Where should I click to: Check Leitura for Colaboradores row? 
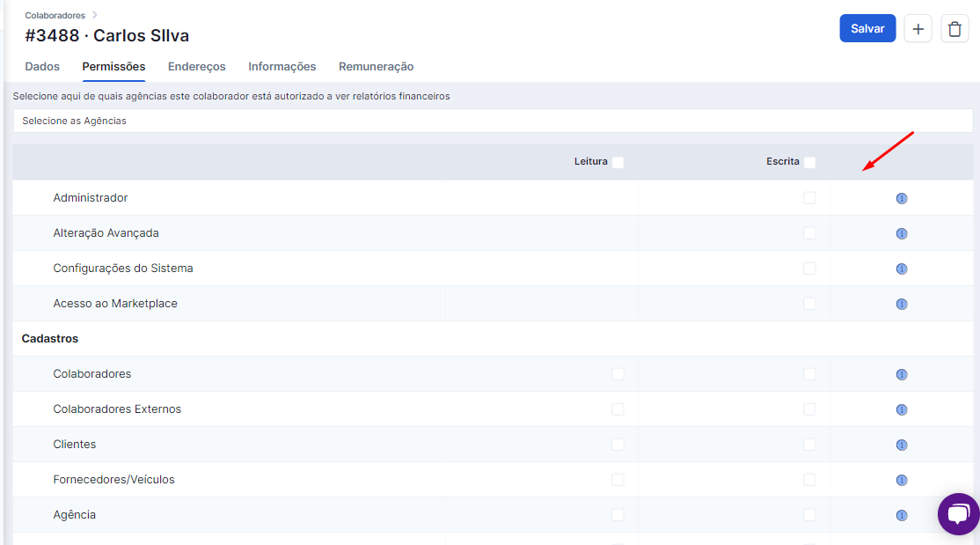tap(618, 374)
